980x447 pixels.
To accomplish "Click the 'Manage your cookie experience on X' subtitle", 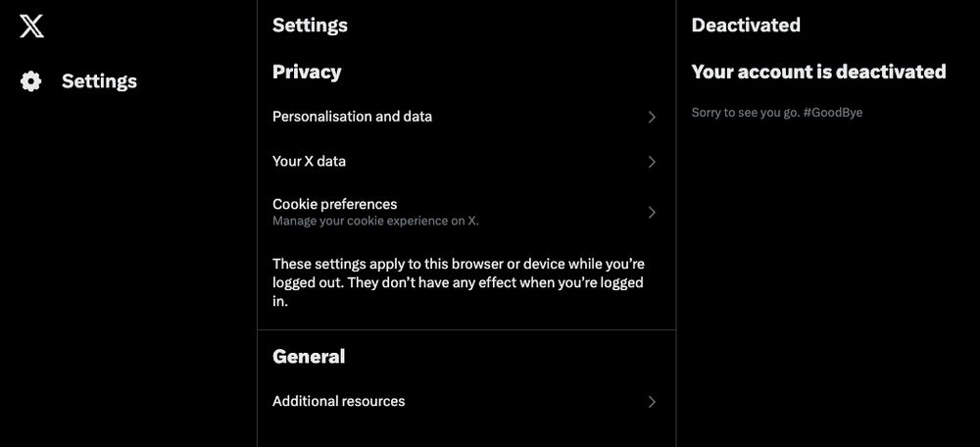I will coord(375,221).
